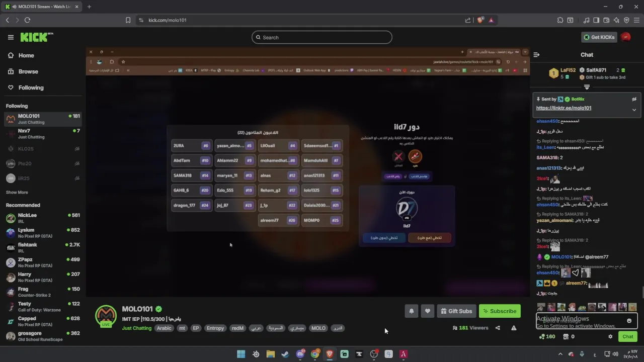
Task: Open recommended channel Testy
Action: point(43,307)
